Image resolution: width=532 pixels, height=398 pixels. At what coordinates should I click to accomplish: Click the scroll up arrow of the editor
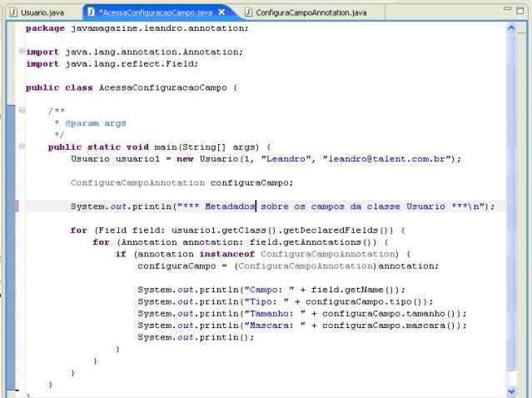[511, 28]
